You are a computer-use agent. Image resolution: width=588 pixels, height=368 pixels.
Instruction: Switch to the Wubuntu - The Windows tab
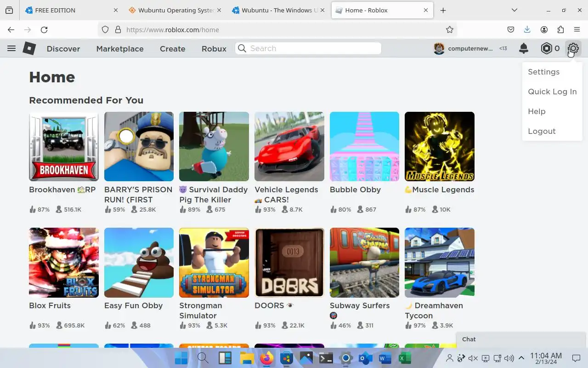tap(278, 10)
